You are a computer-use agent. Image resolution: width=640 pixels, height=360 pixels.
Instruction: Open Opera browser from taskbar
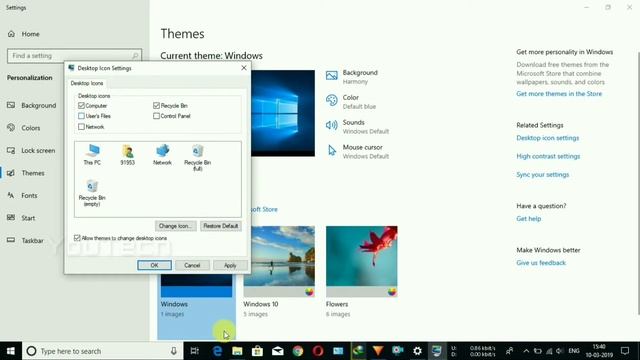318,351
